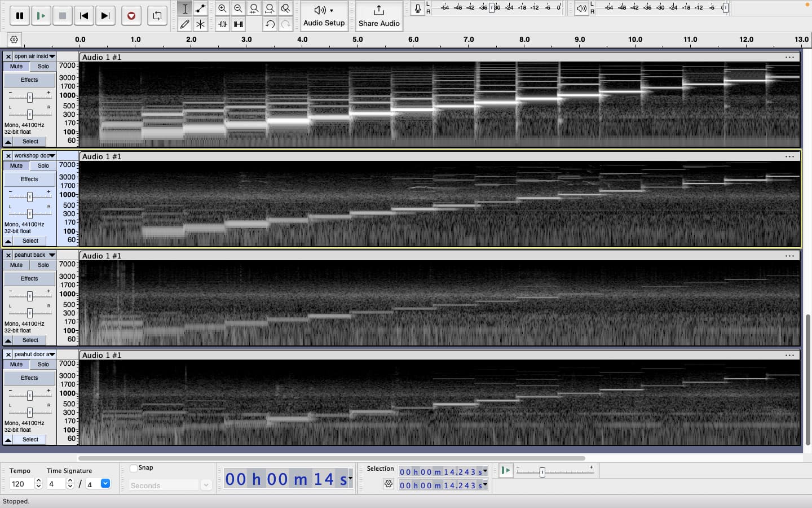Select the Selection (I-beam) tool
Screen dimensions: 812x508
185,8
